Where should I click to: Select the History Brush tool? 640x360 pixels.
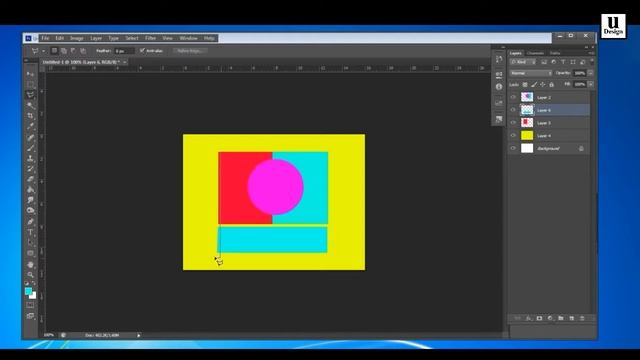pos(30,169)
